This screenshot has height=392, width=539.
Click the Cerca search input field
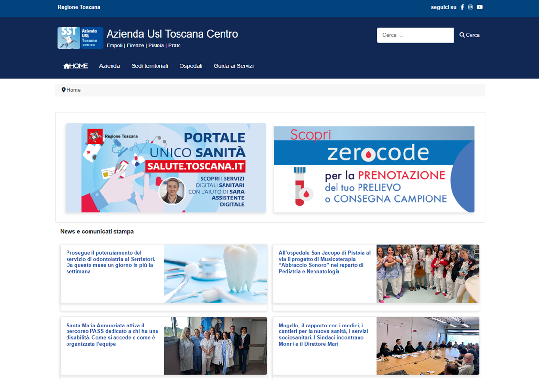point(415,35)
